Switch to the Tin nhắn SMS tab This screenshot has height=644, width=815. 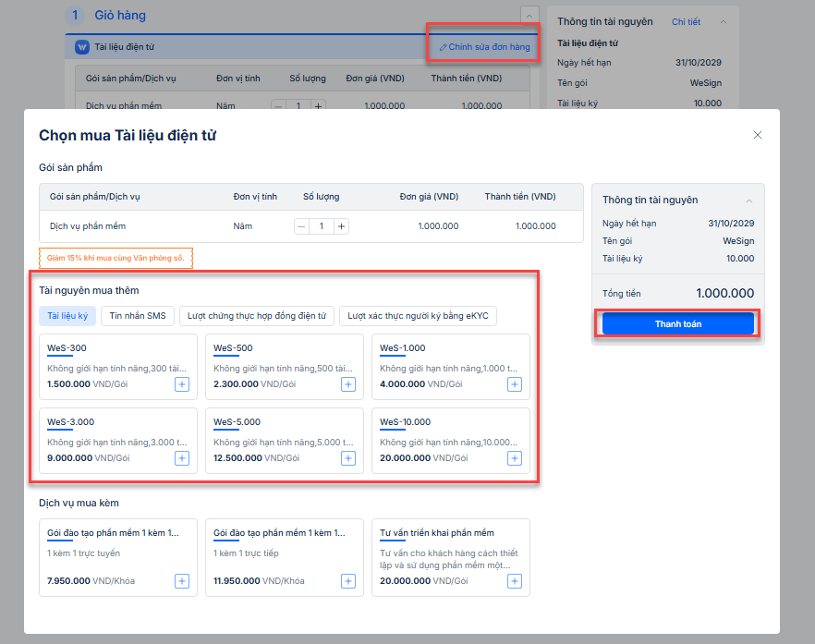138,316
